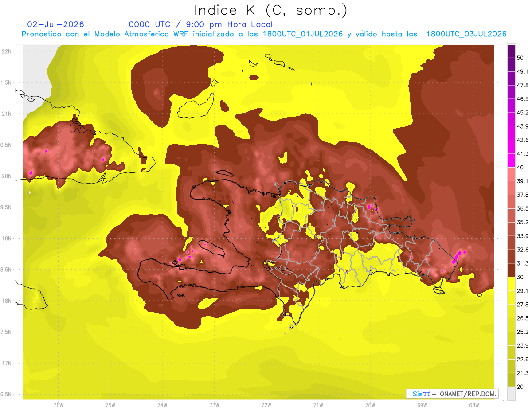Click legend value "31.3"

pyautogui.click(x=522, y=263)
